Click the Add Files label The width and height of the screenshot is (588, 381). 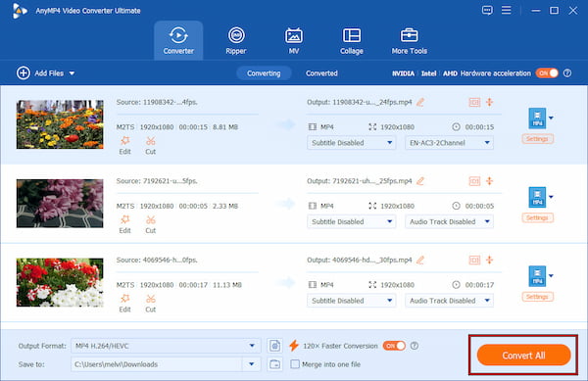[x=49, y=73]
